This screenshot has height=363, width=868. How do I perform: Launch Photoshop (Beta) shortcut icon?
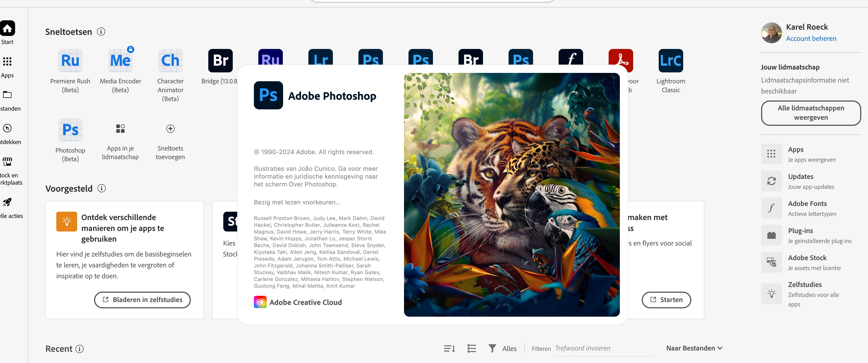click(x=70, y=130)
